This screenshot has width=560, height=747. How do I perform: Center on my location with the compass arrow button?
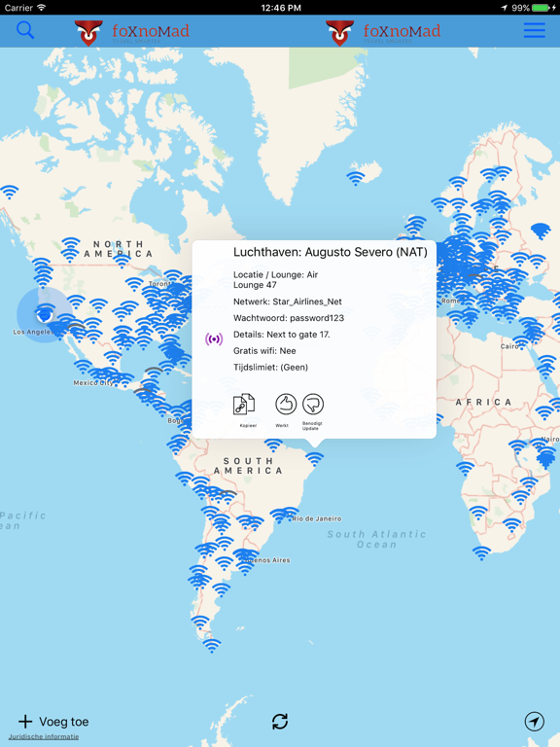(535, 722)
